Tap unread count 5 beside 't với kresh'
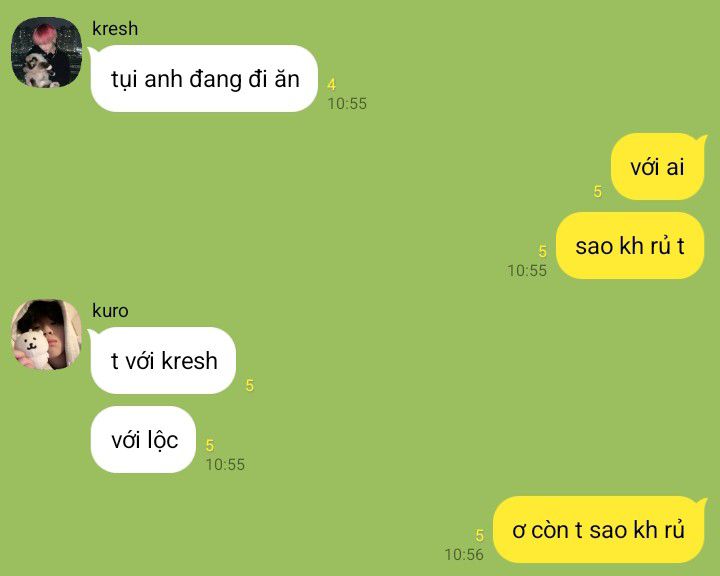The width and height of the screenshot is (720, 576). click(249, 385)
